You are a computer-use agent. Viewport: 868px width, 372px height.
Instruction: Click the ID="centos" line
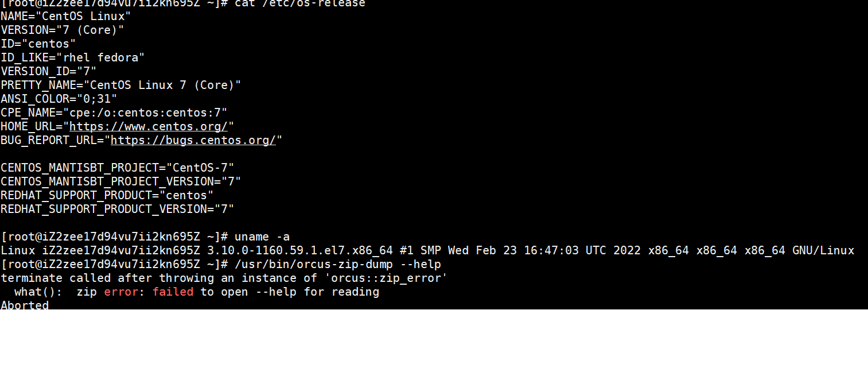[x=38, y=44]
